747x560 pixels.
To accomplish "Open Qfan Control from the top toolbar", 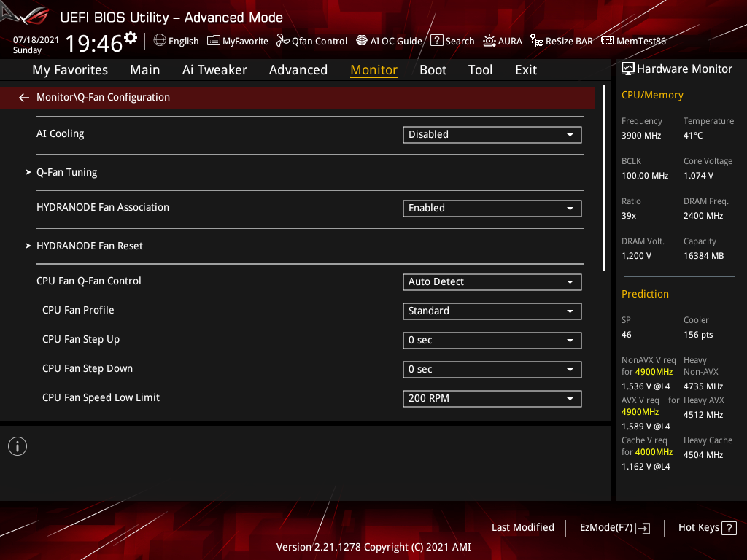I will click(x=311, y=41).
